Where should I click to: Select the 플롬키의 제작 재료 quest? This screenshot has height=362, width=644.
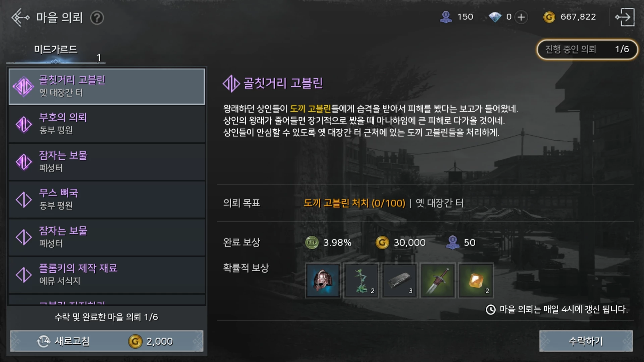[107, 275]
